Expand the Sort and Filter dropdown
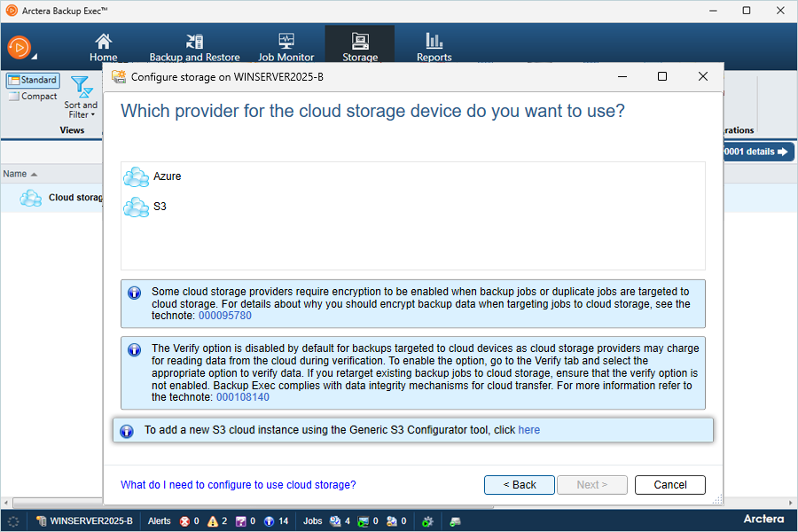This screenshot has width=798, height=532. (81, 98)
